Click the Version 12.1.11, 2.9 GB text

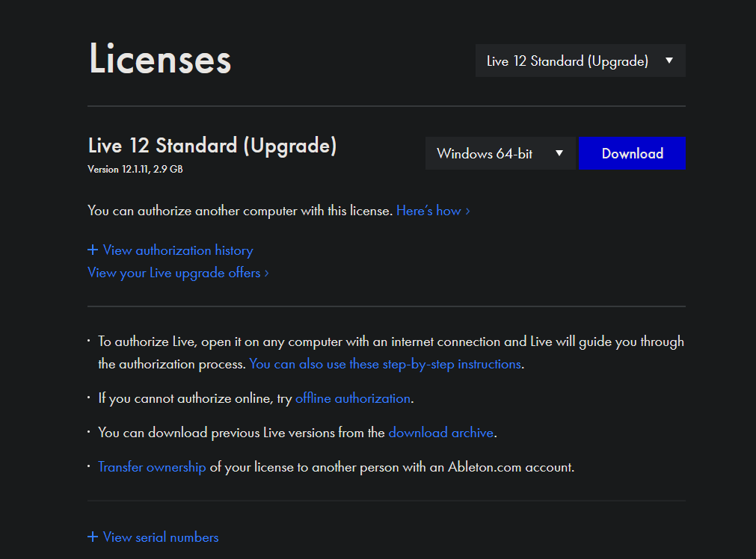[135, 169]
